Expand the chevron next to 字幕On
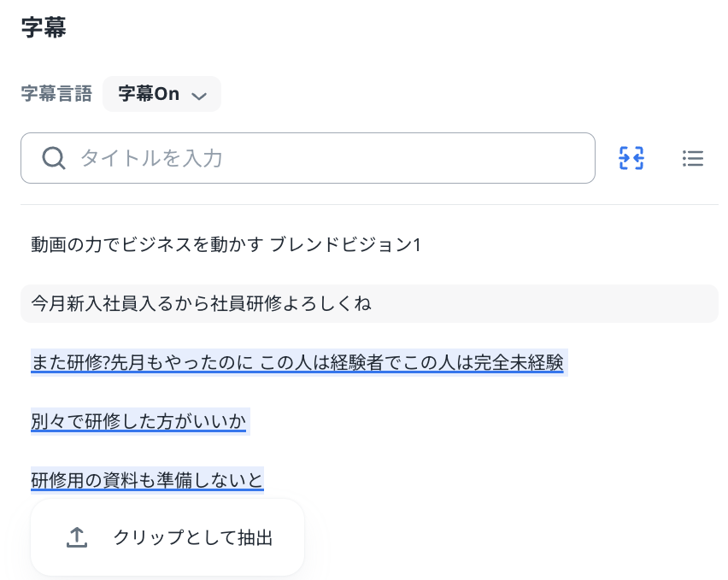 click(199, 95)
